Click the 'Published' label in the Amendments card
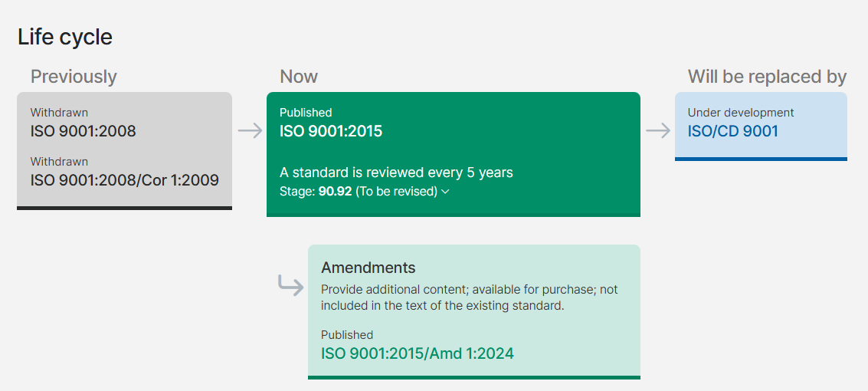Image resolution: width=868 pixels, height=391 pixels. pos(347,334)
